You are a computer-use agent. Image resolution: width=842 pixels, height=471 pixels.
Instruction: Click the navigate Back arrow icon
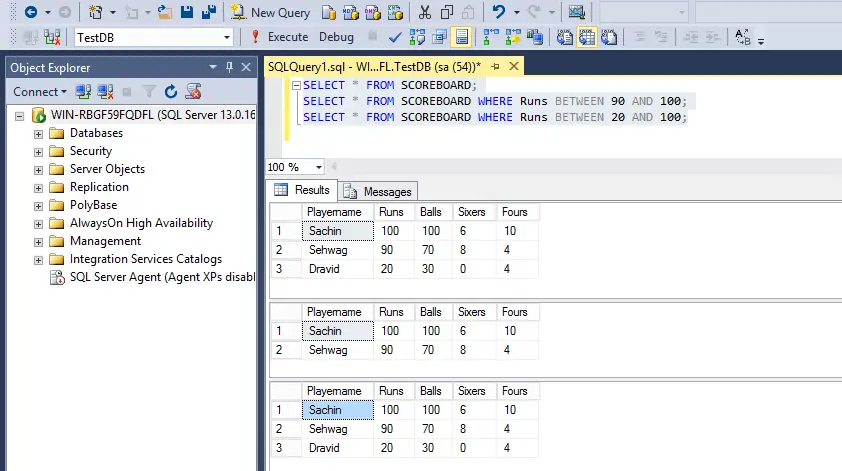tap(31, 12)
